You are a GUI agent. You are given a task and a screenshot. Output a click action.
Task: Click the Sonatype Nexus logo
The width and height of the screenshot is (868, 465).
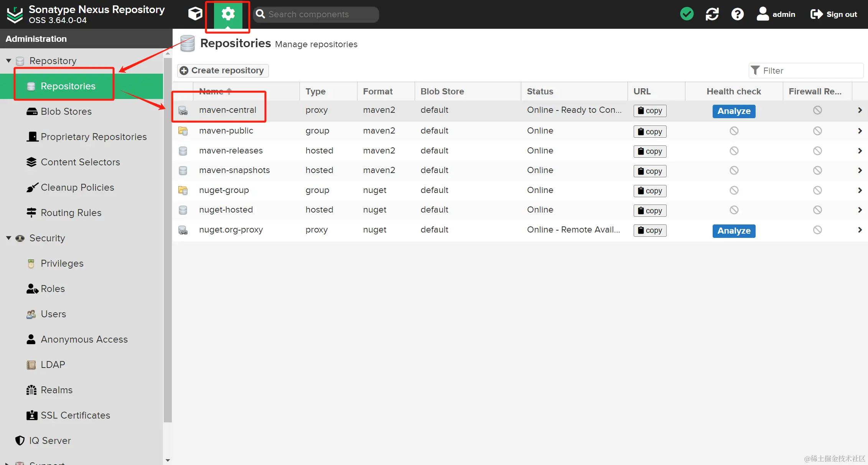15,15
